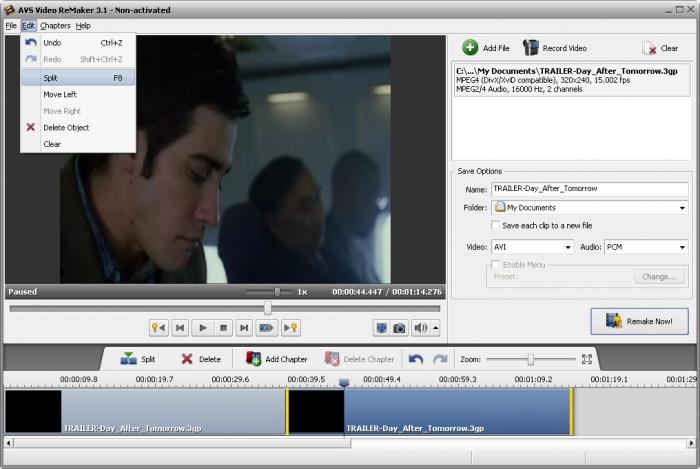
Task: Go to previous frame button
Action: pos(180,328)
